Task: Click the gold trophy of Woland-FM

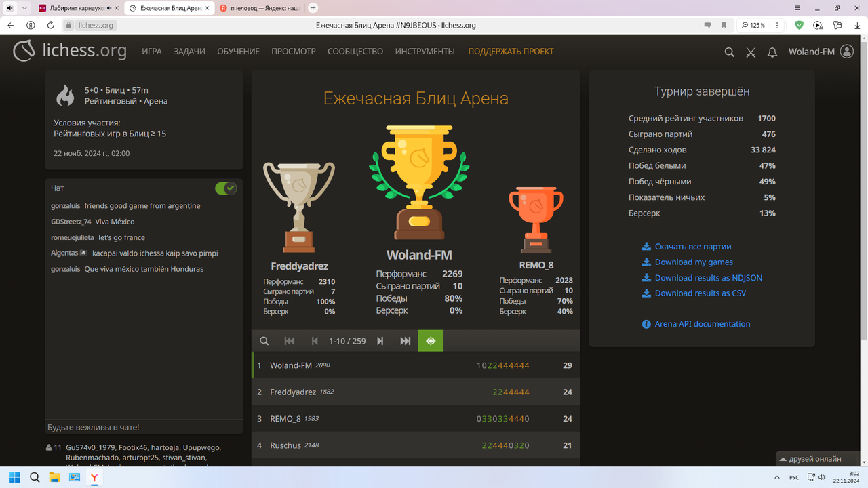Action: tap(419, 183)
